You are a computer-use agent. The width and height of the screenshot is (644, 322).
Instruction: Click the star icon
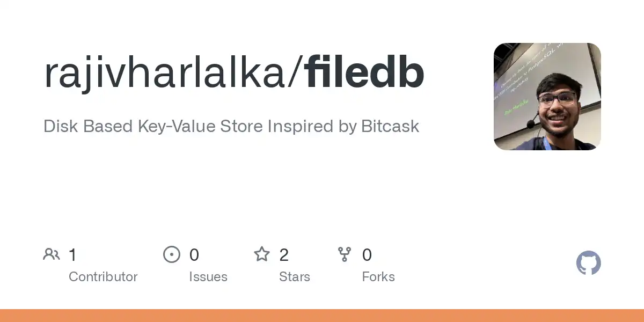point(262,254)
